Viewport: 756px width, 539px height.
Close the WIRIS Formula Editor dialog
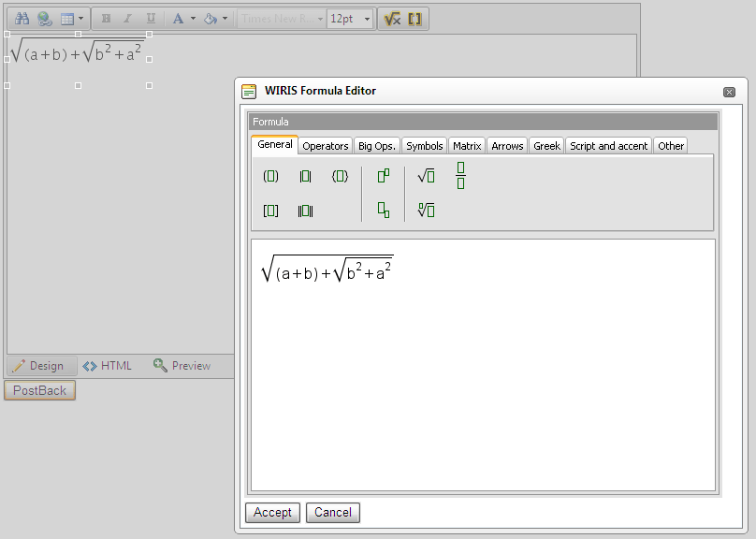(729, 92)
